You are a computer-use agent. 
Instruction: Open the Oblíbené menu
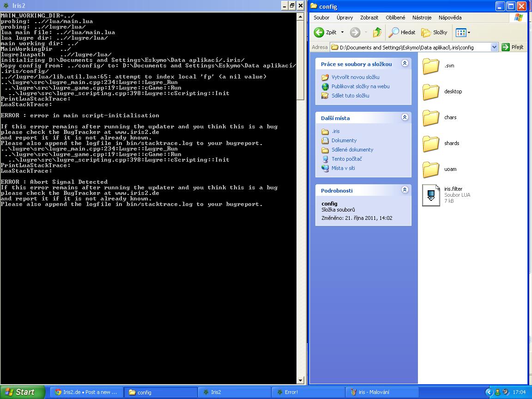pyautogui.click(x=395, y=18)
